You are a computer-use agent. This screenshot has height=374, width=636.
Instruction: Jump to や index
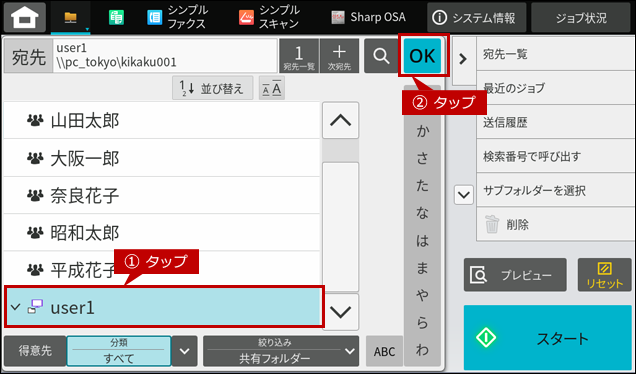[422, 295]
